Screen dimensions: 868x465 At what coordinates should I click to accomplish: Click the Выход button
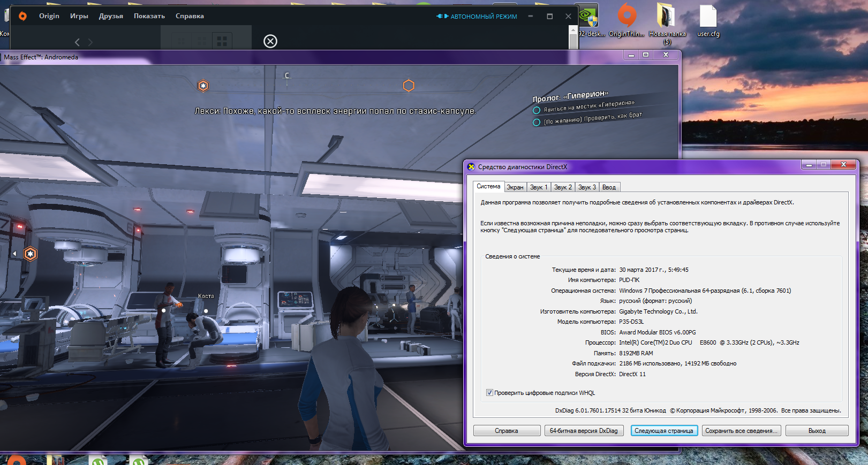pos(817,431)
